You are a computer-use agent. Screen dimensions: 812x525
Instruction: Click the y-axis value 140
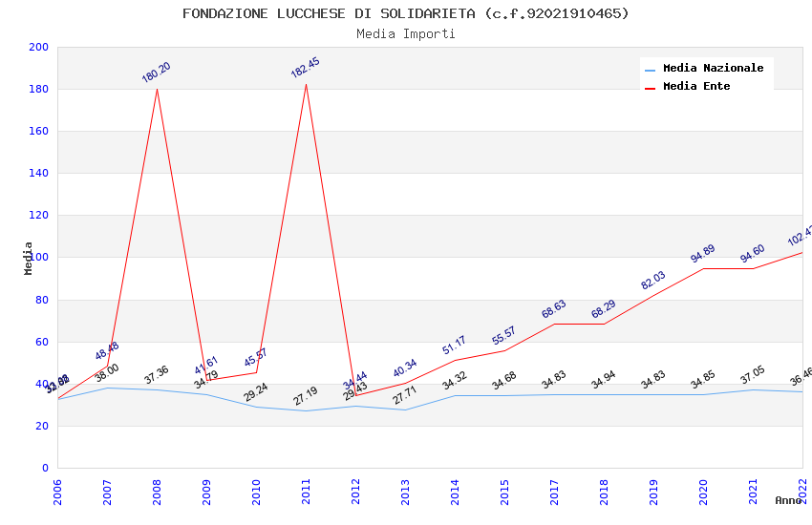pyautogui.click(x=39, y=174)
